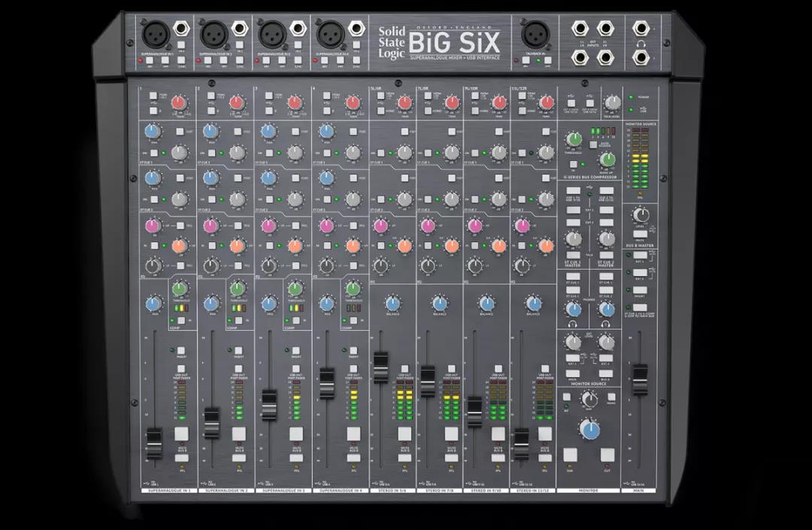This screenshot has height=530, width=812.
Task: Click the SuperAnalogue In 2 XLR socket
Action: (214, 34)
